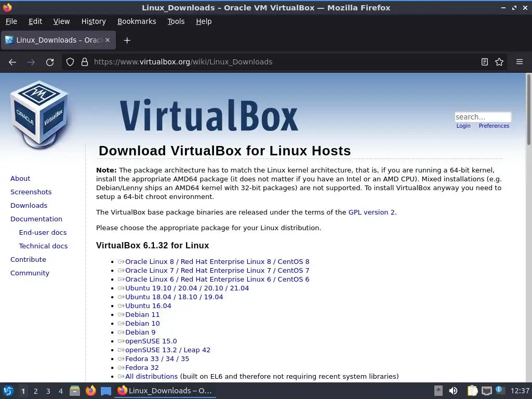
Task: Launch file manager from taskbar
Action: tap(75, 391)
